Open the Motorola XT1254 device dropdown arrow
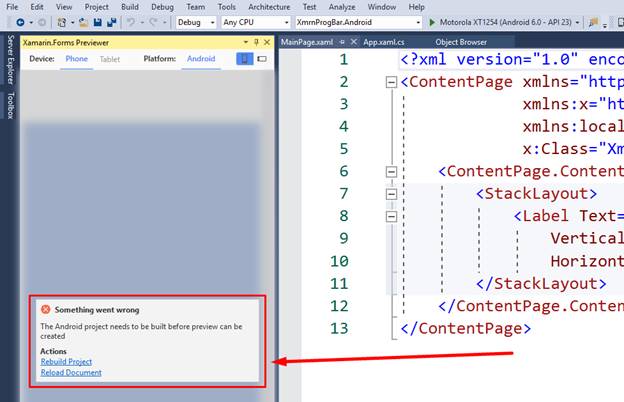Viewport: 624px width, 402px height. (x=577, y=22)
